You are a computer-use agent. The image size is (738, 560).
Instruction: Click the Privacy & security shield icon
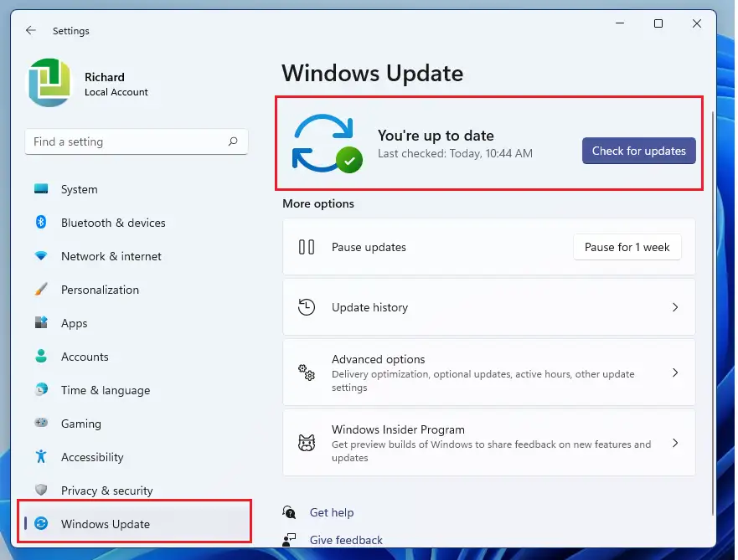(x=41, y=490)
